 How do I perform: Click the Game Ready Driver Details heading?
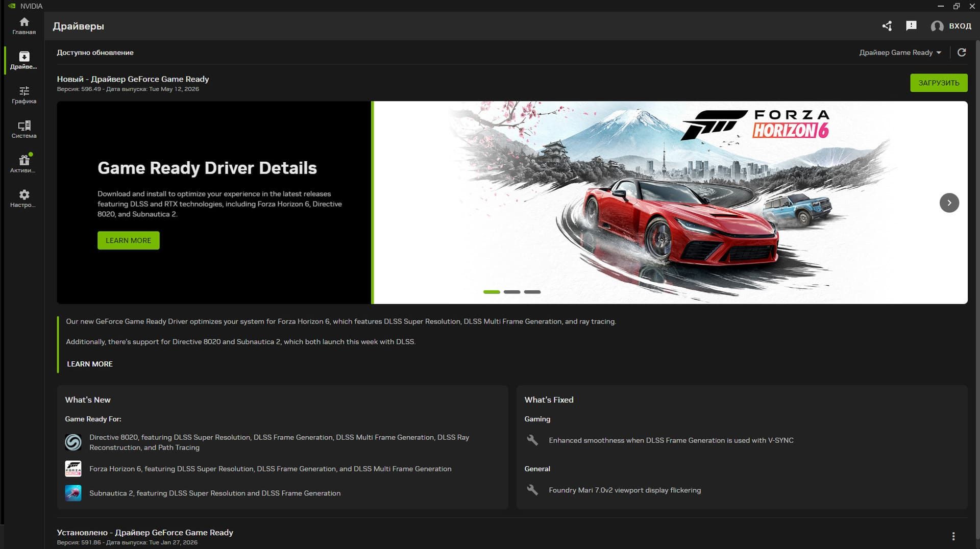coord(207,168)
